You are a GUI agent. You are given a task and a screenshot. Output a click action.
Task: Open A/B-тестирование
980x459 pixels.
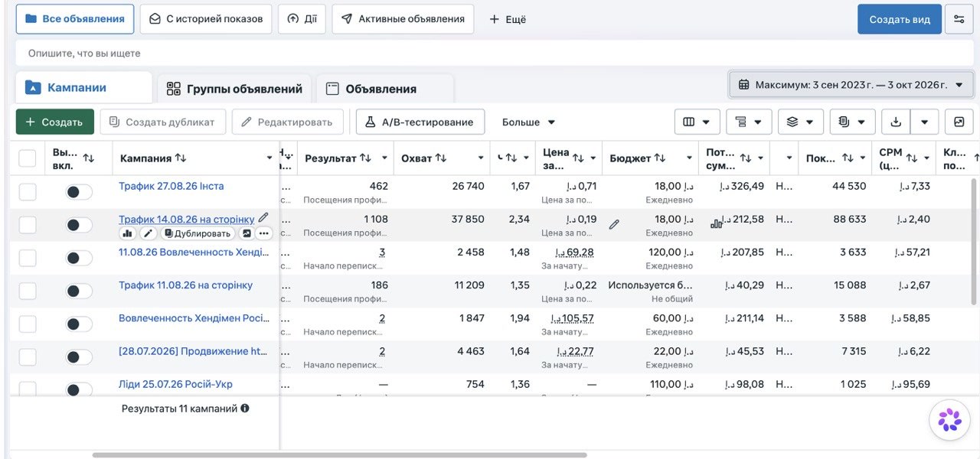pos(420,122)
